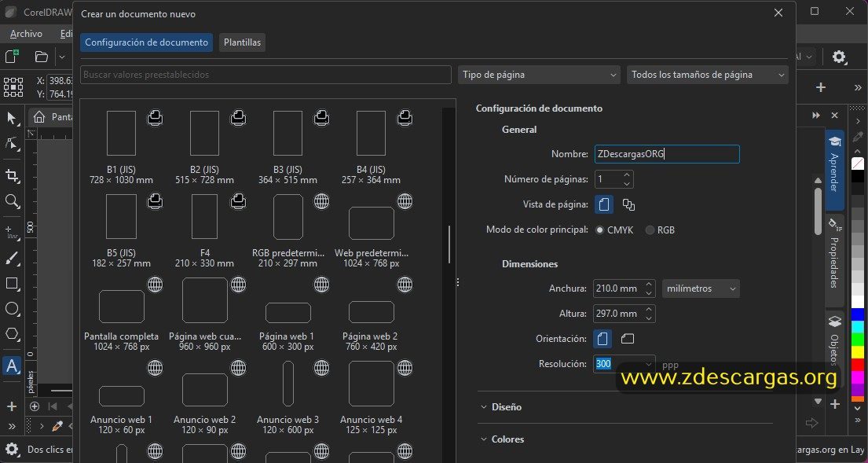Choose facing pages view icon
868x463 pixels.
click(x=628, y=205)
